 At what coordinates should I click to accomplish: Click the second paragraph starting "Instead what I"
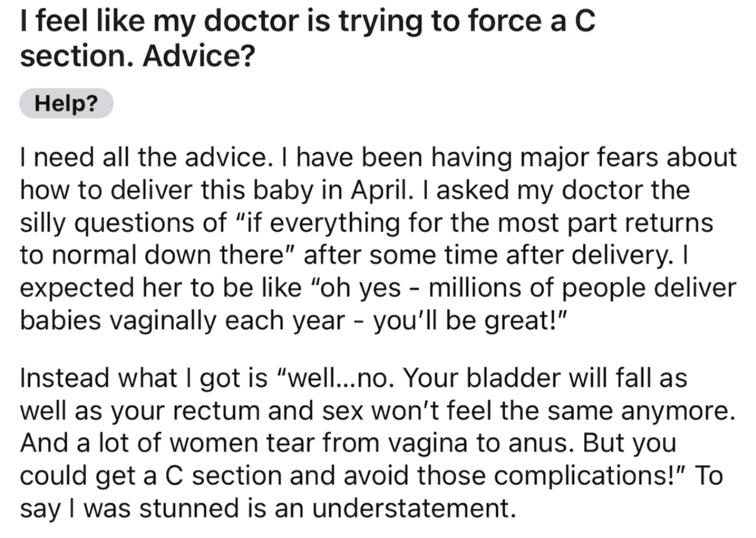click(378, 443)
